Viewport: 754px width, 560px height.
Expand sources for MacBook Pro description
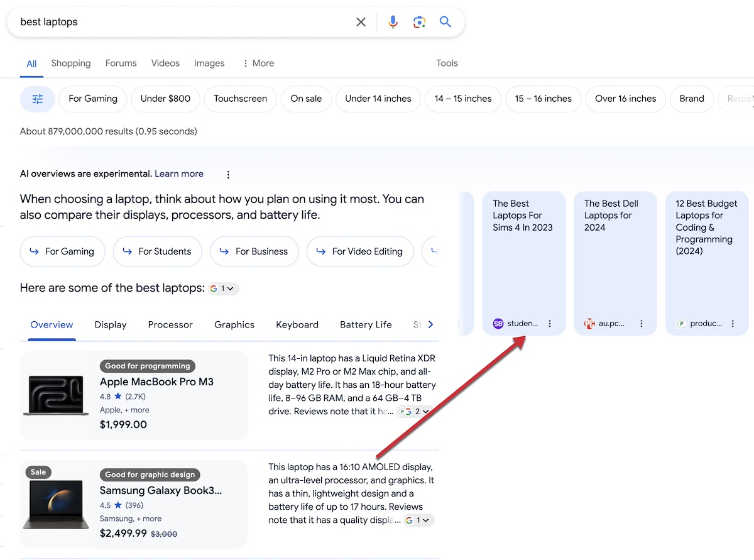pyautogui.click(x=415, y=412)
